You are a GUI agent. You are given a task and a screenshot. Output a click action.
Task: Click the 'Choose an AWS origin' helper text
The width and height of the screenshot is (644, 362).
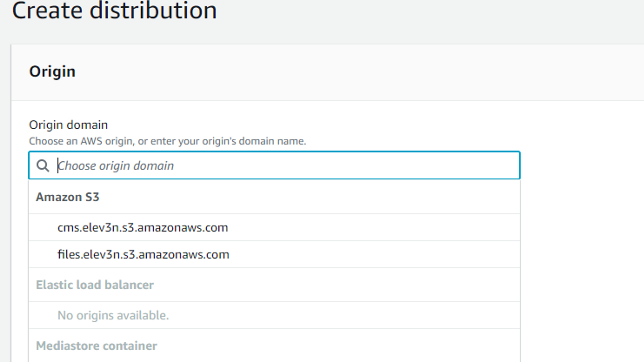tap(167, 141)
